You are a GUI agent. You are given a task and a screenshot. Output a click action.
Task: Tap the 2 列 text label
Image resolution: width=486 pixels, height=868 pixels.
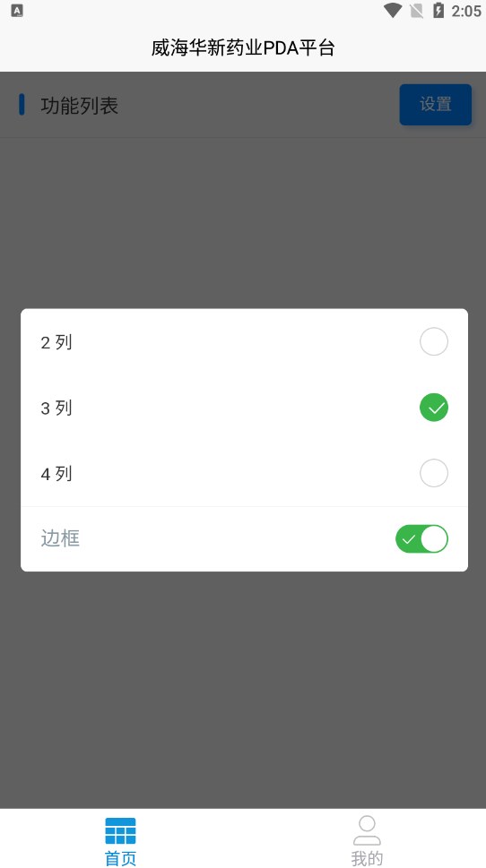pos(56,342)
